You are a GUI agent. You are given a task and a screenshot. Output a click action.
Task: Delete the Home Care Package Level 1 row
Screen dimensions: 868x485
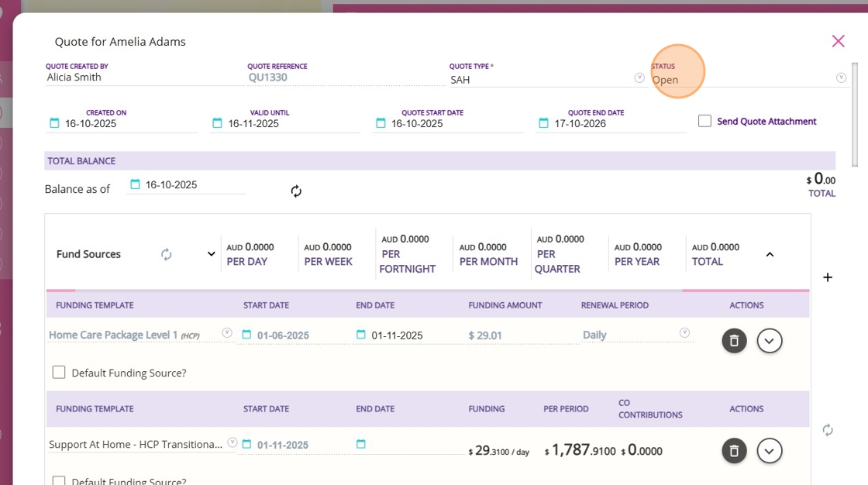(x=734, y=340)
